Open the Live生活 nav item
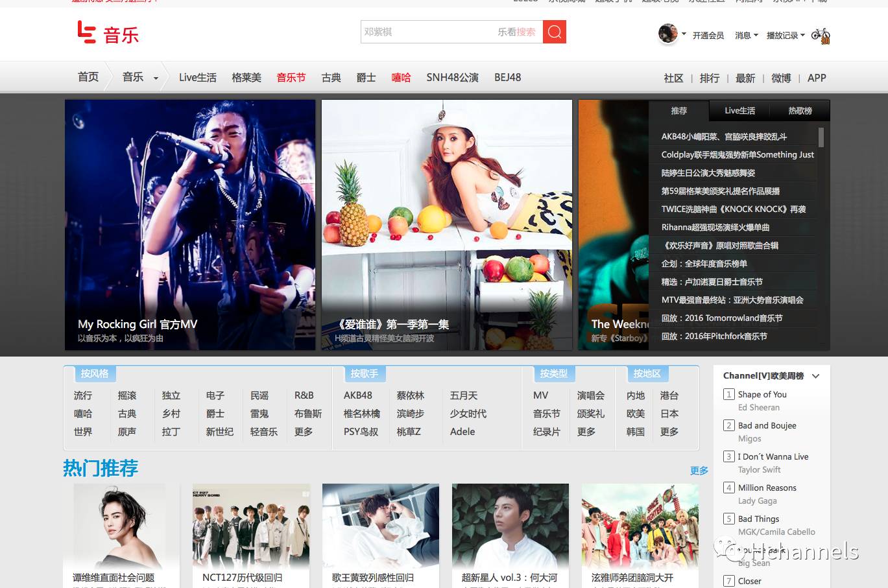 tap(198, 78)
